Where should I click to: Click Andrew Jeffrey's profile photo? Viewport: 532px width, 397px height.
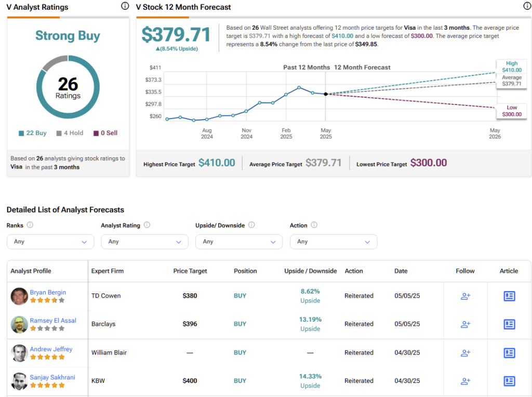pyautogui.click(x=19, y=353)
